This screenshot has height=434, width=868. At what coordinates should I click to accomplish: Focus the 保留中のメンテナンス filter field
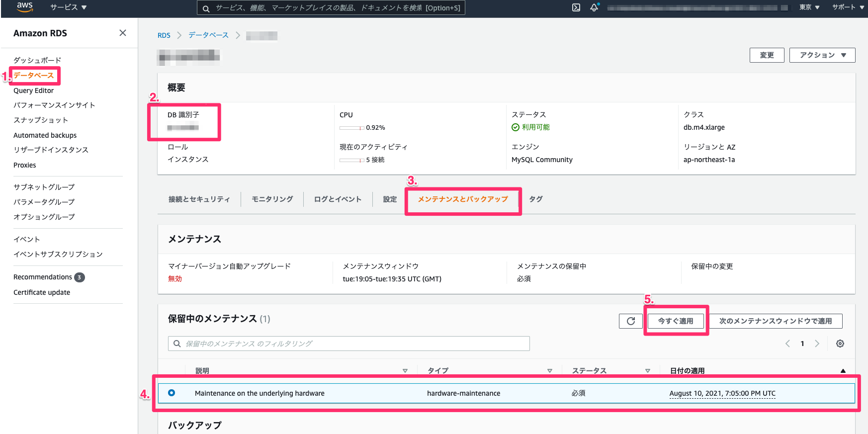click(x=349, y=344)
